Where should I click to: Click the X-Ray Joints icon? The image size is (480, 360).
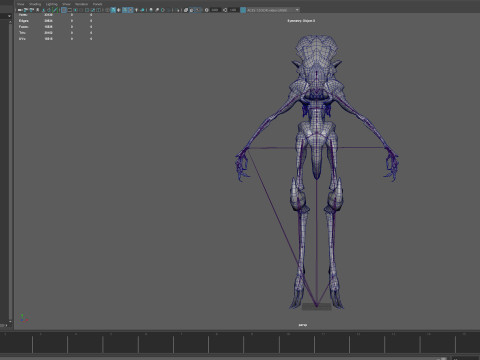coord(198,10)
